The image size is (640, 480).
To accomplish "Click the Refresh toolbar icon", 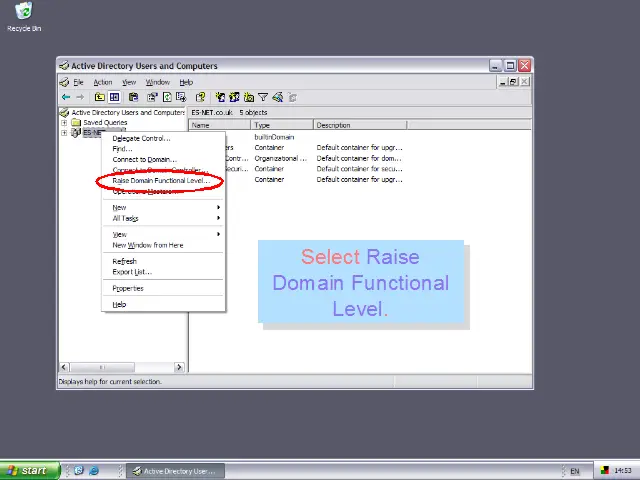I will click(x=167, y=97).
